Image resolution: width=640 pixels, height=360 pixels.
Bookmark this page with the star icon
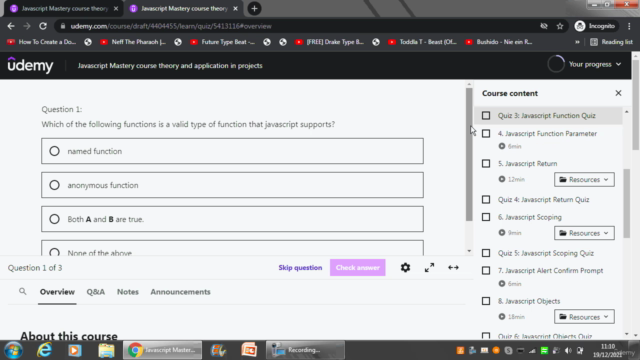(560, 26)
